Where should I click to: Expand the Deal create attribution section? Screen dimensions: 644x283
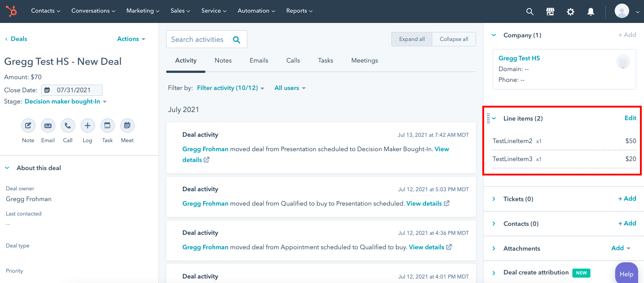coord(494,273)
